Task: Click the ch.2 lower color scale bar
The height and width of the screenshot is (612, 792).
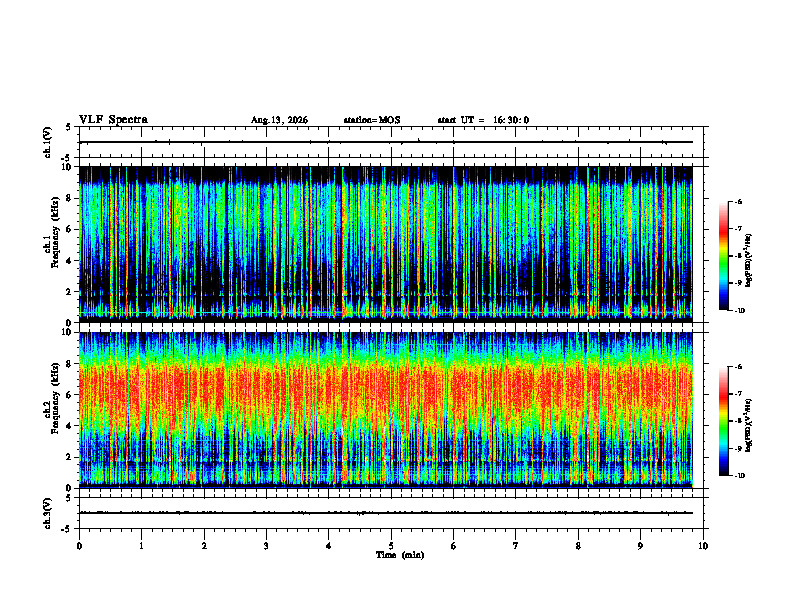Action: point(723,421)
